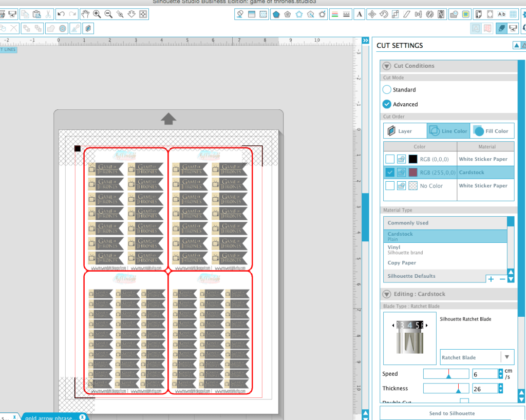Viewport: 526px width, 420px height.
Task: Switch cut order to Line Color tab
Action: [448, 131]
